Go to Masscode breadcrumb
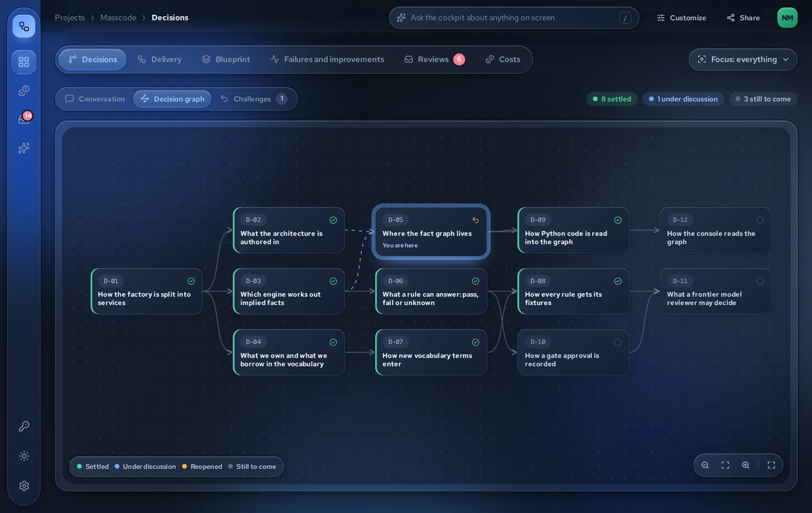Image resolution: width=812 pixels, height=513 pixels. [118, 18]
